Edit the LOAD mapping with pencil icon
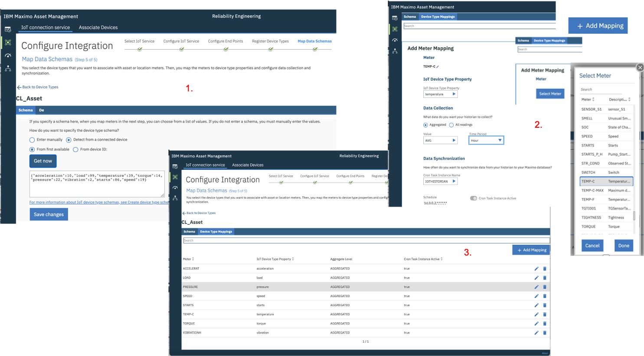Screen dimensions: 644x356 (536, 278)
